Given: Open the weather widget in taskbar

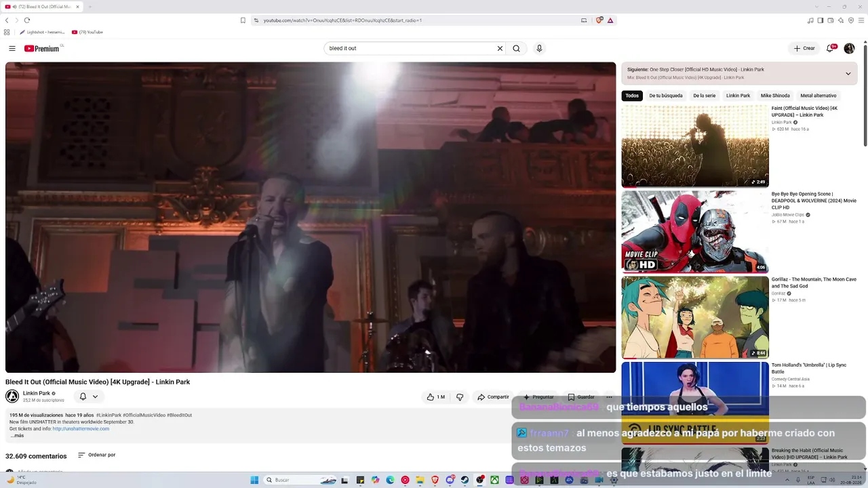Looking at the screenshot, I should tap(20, 480).
